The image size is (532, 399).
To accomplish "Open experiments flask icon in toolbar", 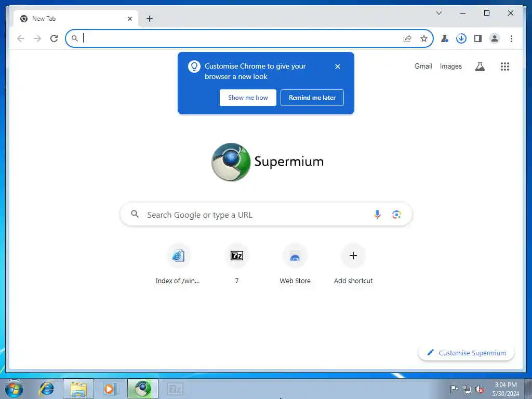I will 444,38.
